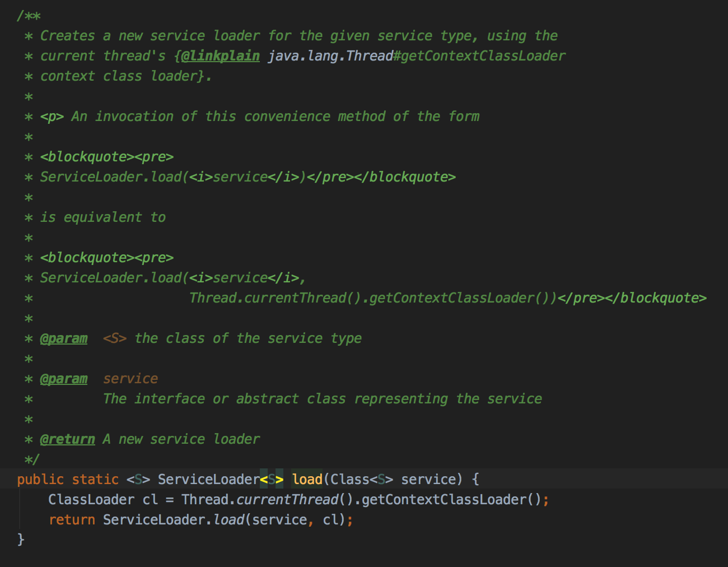Viewport: 728px width, 567px height.
Task: Click the public keyword
Action: 40,480
